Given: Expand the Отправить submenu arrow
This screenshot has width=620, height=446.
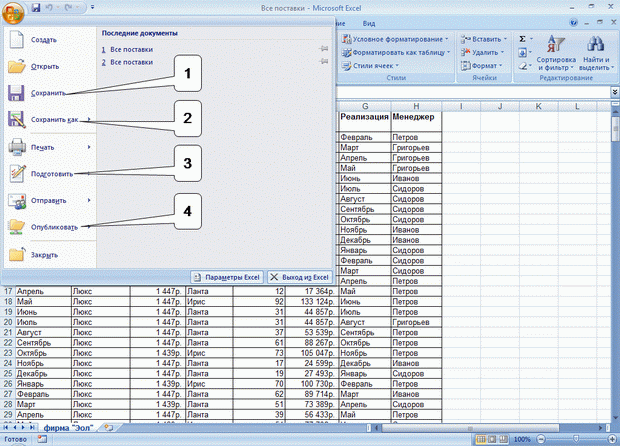Looking at the screenshot, I should pos(89,200).
